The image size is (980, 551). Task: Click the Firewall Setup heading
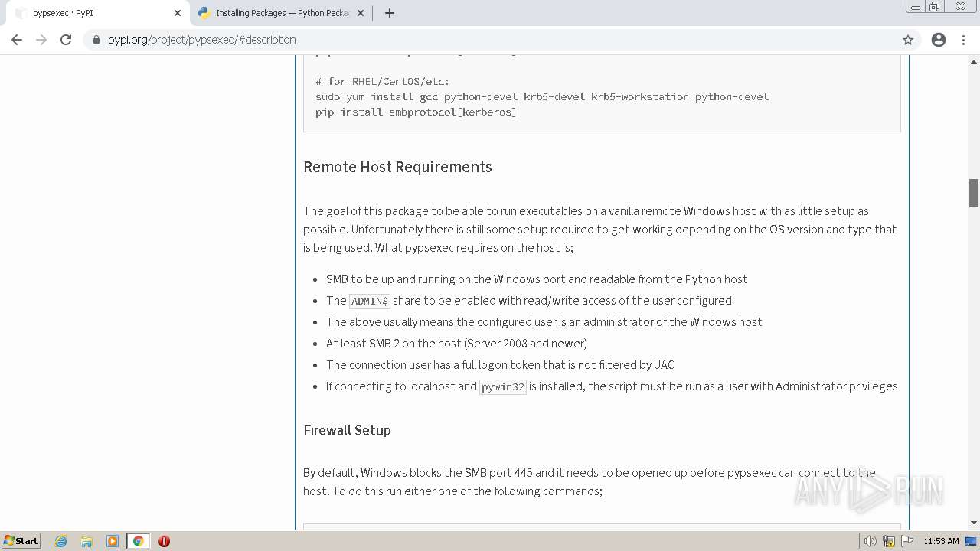click(x=347, y=430)
